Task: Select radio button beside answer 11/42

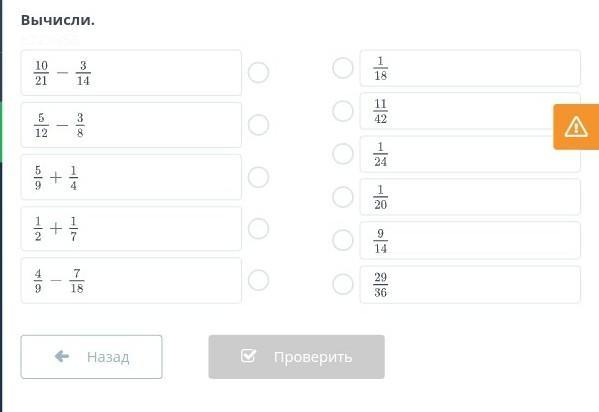Action: tap(343, 111)
